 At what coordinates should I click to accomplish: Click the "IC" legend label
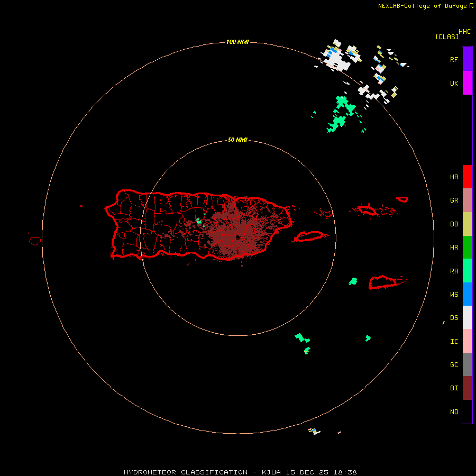pyautogui.click(x=454, y=342)
